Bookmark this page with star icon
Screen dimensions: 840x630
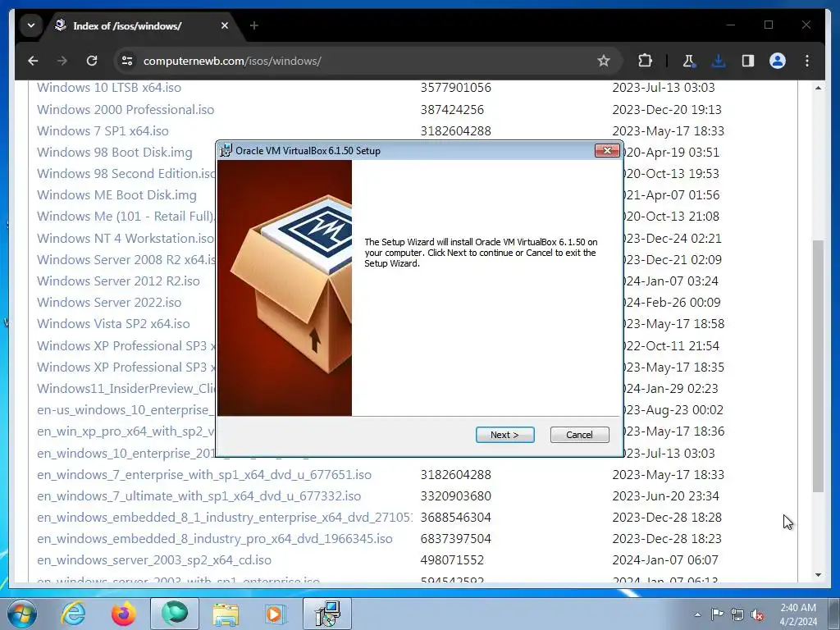tap(604, 61)
